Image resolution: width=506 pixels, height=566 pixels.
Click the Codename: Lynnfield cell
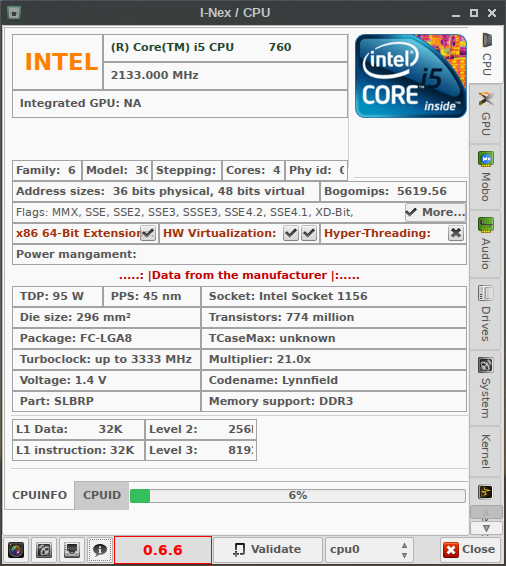pos(334,380)
